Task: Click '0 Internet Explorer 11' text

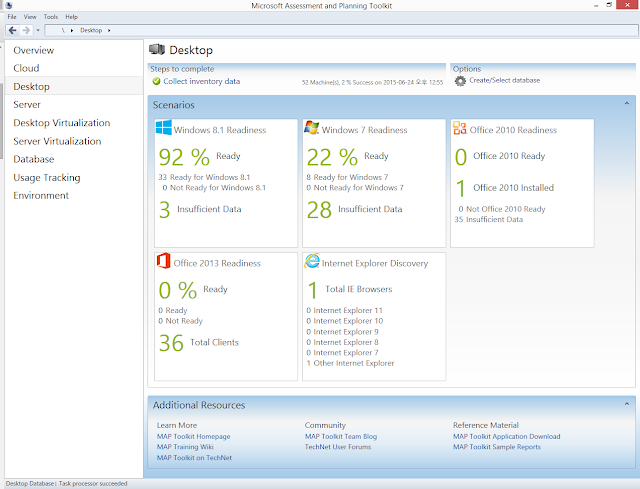Action: (x=344, y=311)
